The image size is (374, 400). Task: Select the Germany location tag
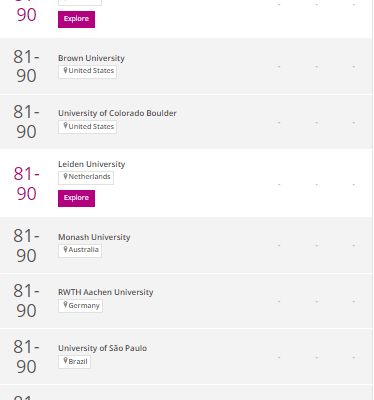pyautogui.click(x=80, y=306)
